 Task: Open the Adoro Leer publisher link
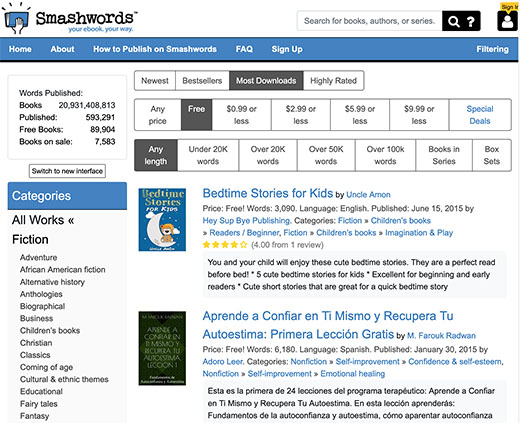click(223, 362)
